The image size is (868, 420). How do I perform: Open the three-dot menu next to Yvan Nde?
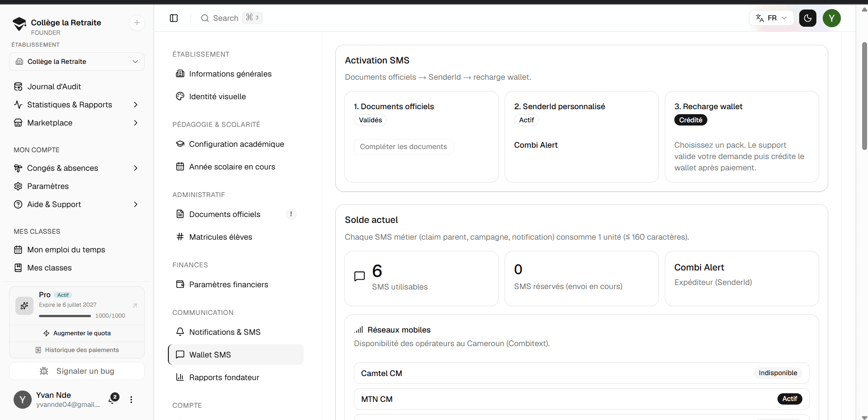pos(131,400)
